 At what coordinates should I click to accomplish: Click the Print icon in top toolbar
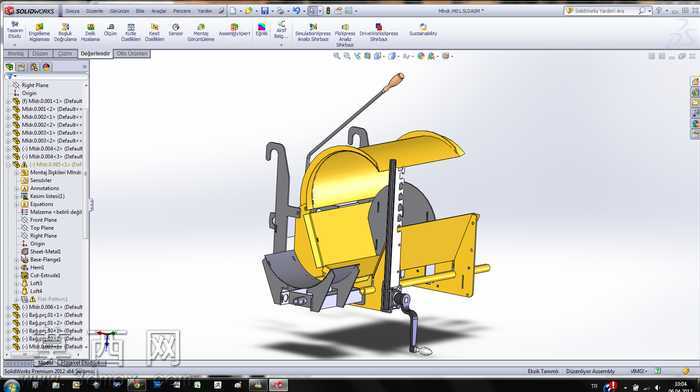[x=280, y=11]
